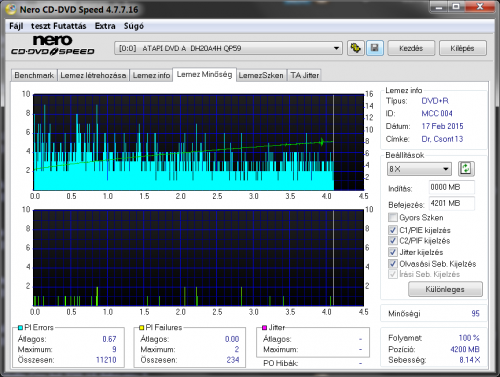The image size is (500, 377).
Task: Open the ATAPI DVD drive dropdown
Action: coord(229,48)
